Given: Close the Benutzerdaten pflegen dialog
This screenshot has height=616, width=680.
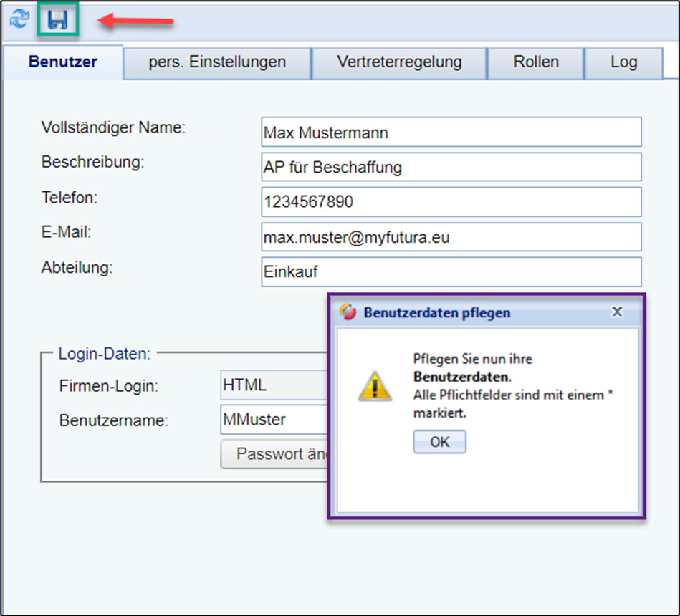Looking at the screenshot, I should click(x=616, y=312).
